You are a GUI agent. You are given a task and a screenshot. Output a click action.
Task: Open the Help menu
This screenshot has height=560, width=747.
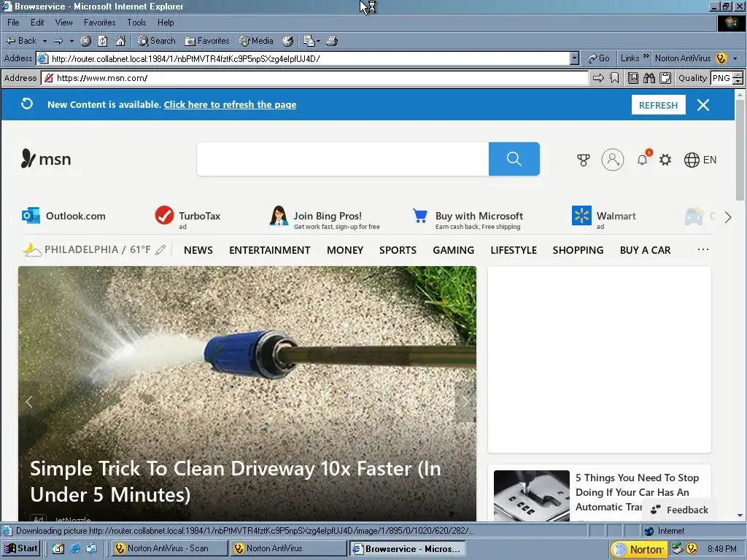click(x=166, y=23)
